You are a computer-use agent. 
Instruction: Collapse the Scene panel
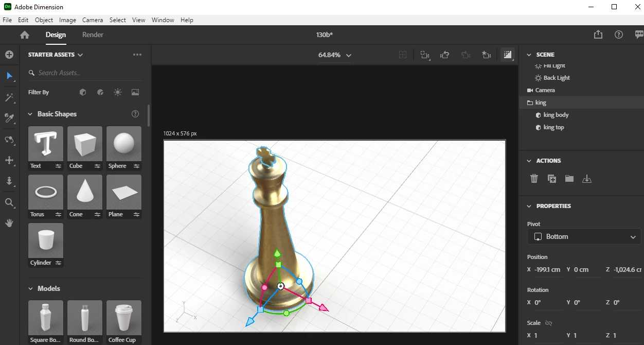point(529,55)
